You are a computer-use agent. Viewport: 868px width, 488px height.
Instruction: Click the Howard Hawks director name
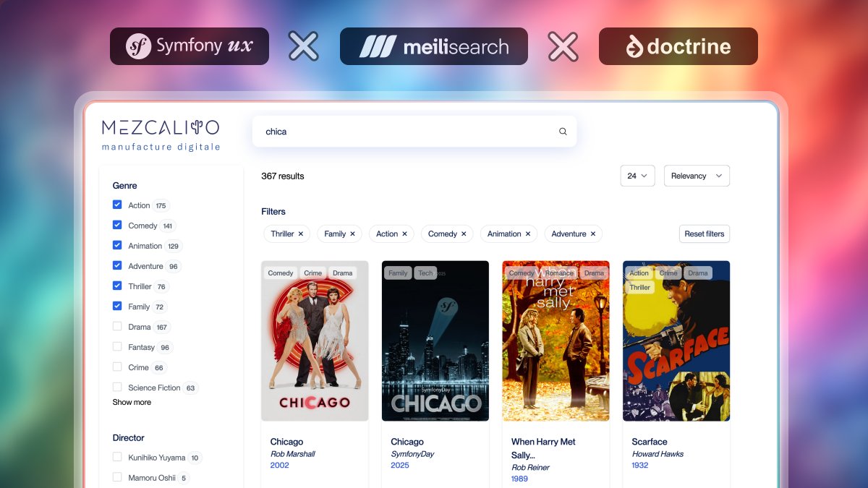click(658, 454)
